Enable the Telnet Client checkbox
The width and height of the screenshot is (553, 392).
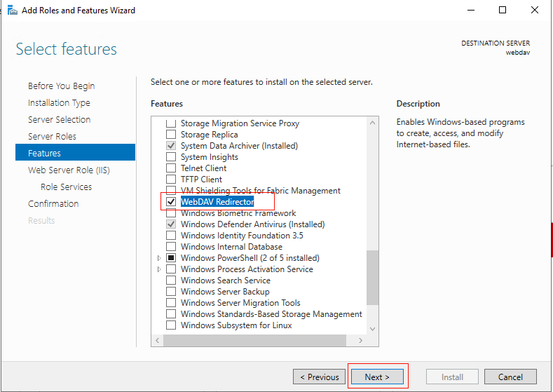pyautogui.click(x=171, y=168)
